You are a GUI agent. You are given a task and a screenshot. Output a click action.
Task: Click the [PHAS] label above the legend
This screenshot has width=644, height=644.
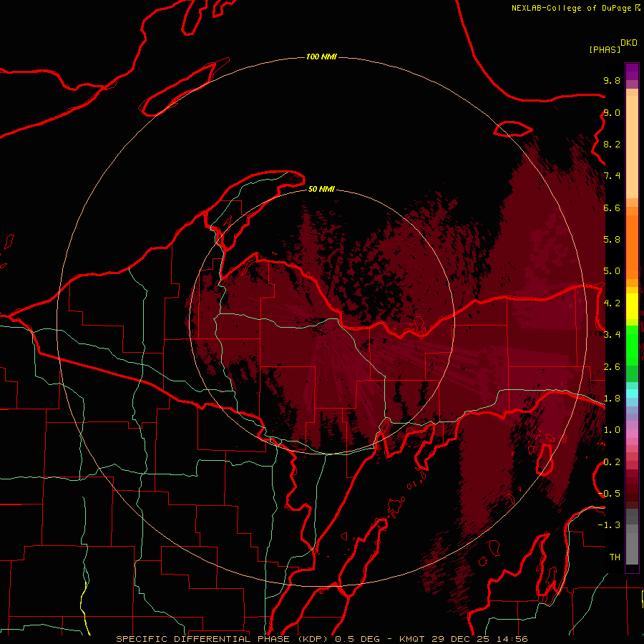[605, 49]
